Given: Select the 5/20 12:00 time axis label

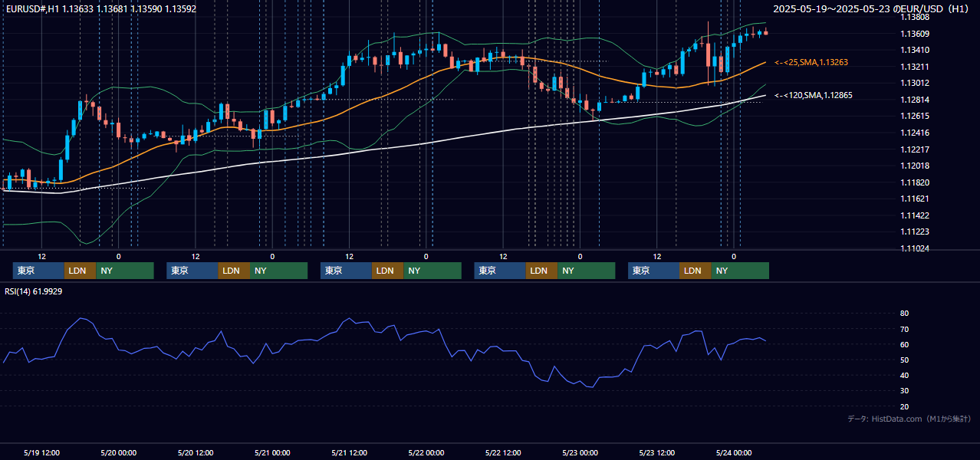Looking at the screenshot, I should pyautogui.click(x=196, y=452).
